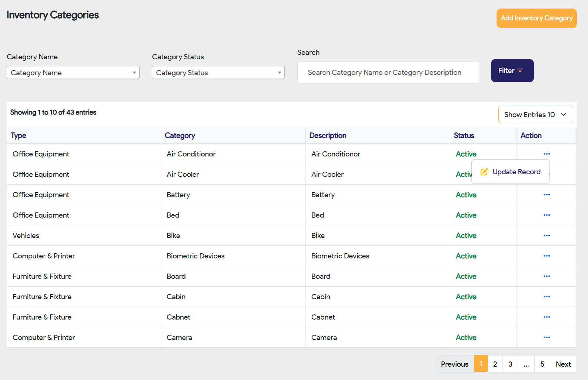
Task: Open action menu for Cabin row
Action: pos(547,297)
